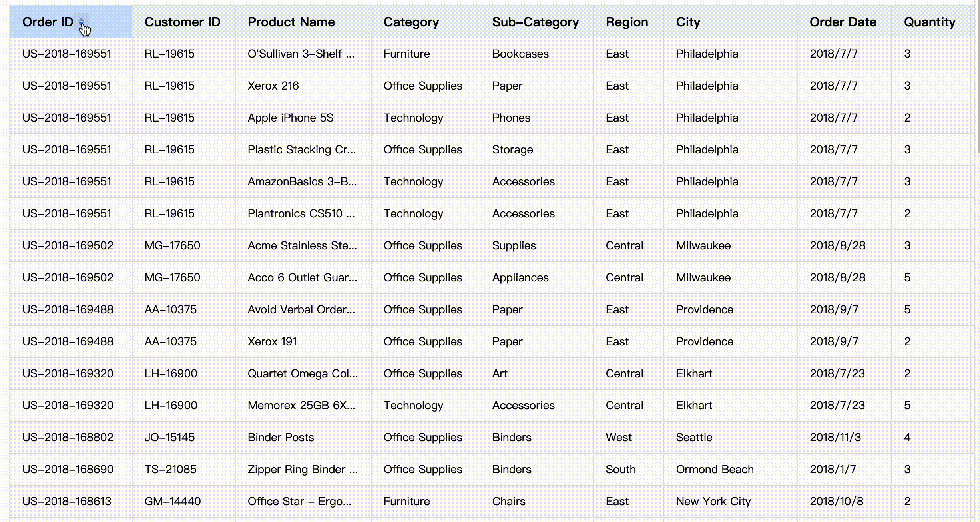Click customer ID JO-15145 cell
Screen dimensions: 980x522
pos(169,437)
